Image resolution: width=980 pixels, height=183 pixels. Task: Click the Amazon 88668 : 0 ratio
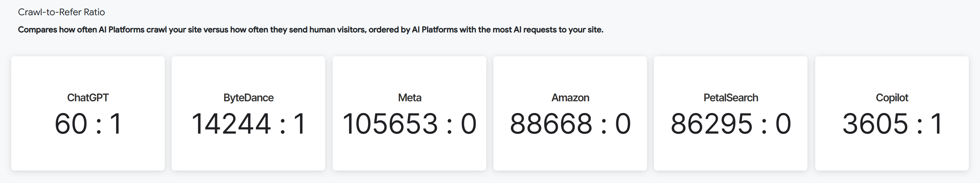(570, 124)
